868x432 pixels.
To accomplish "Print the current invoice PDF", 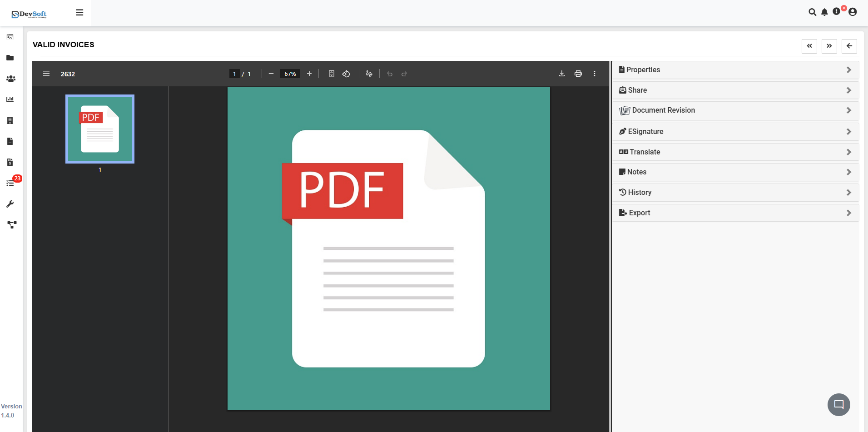I will (578, 73).
